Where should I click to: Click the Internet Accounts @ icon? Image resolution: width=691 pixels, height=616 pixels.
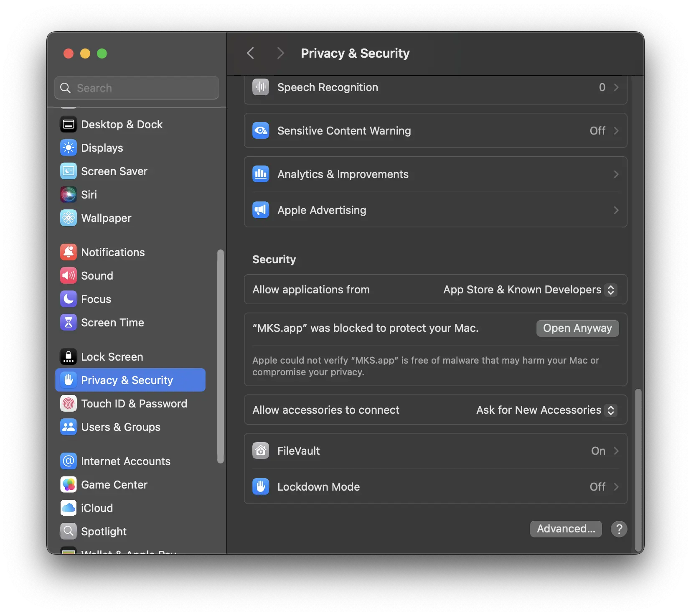click(69, 461)
